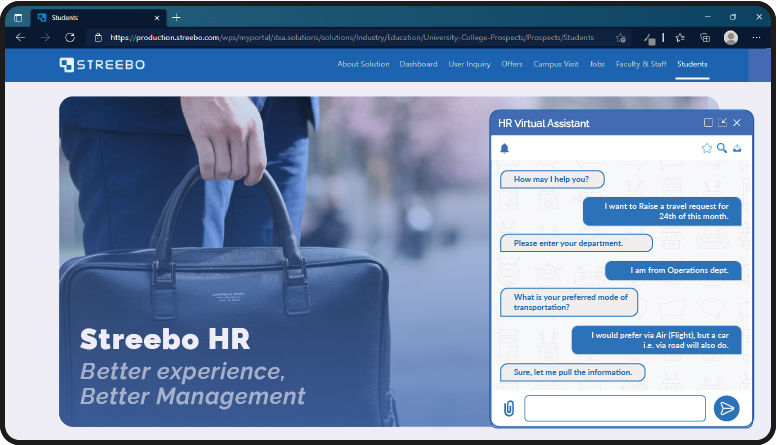Click the chat export tray icon
Image resolution: width=777 pixels, height=445 pixels.
pyautogui.click(x=737, y=148)
